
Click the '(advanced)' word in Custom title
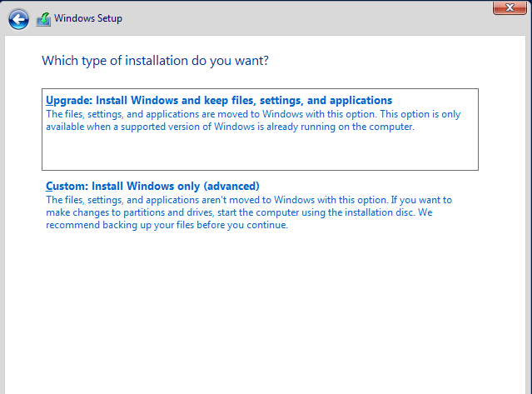[231, 187]
